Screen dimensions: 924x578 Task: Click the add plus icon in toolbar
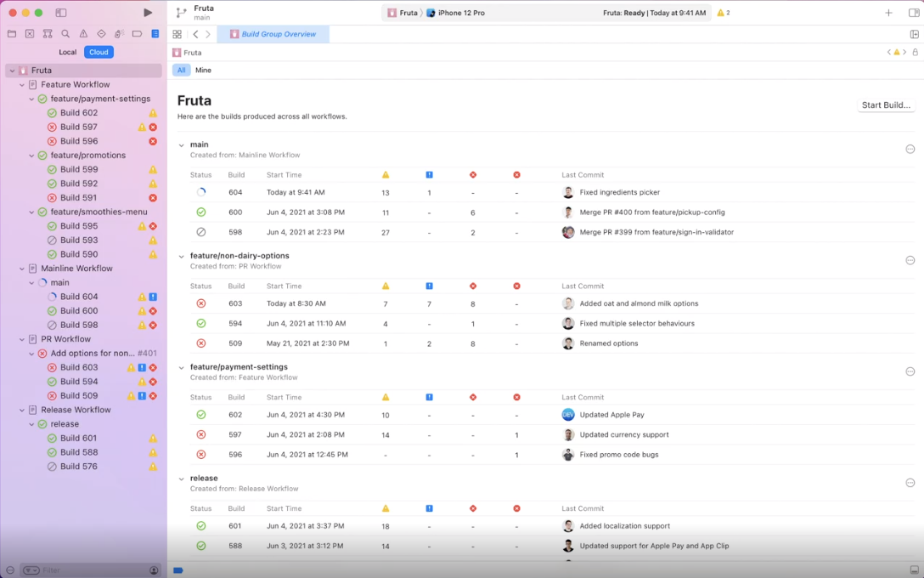tap(888, 13)
